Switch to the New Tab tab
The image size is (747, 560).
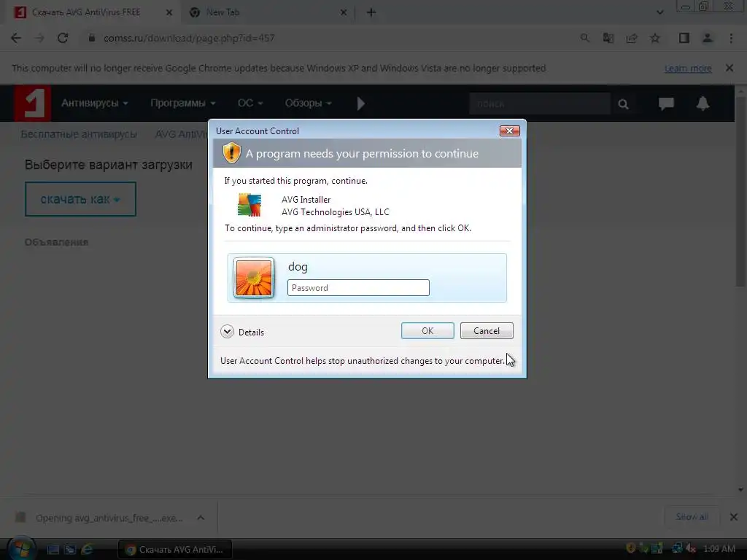(x=266, y=12)
